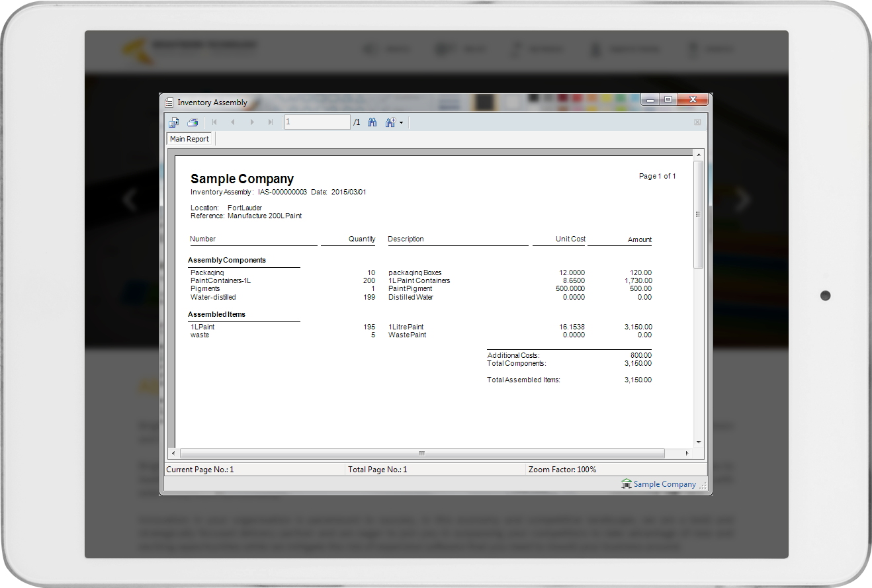Click the zoom magnifier binoculars icon

390,122
